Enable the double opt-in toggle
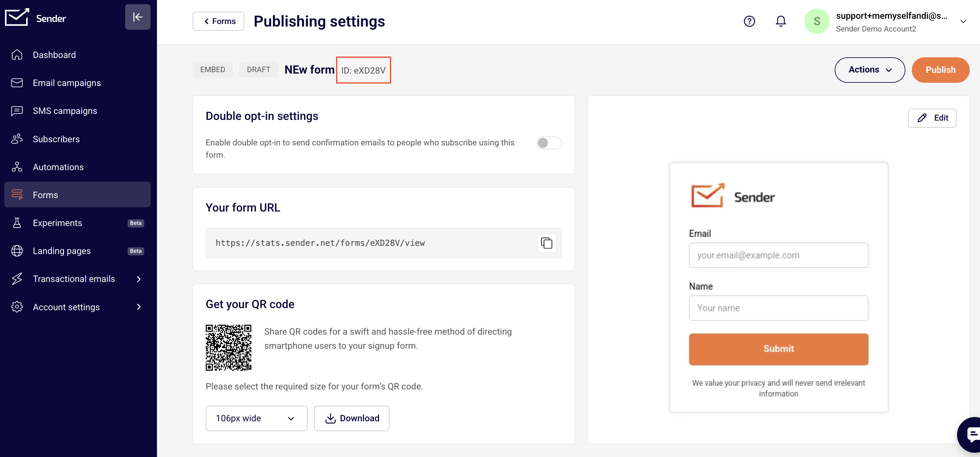Screen dimensions: 980x457 [548, 143]
